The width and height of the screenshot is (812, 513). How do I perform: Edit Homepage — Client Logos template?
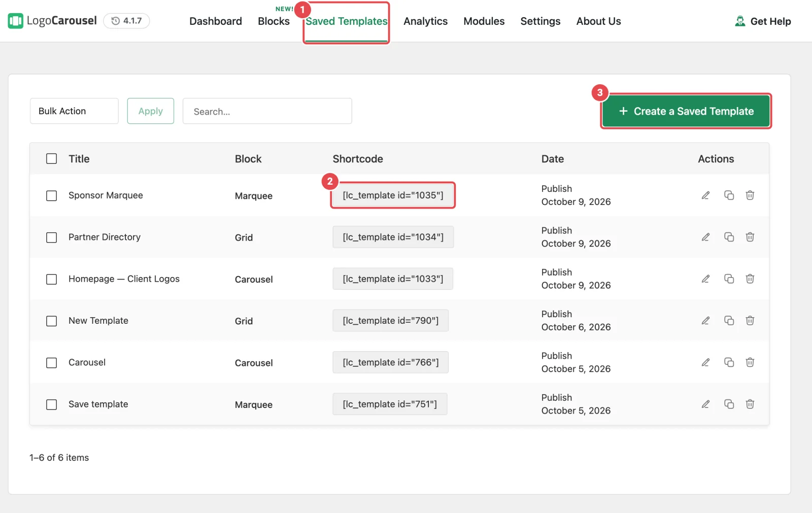pyautogui.click(x=705, y=279)
